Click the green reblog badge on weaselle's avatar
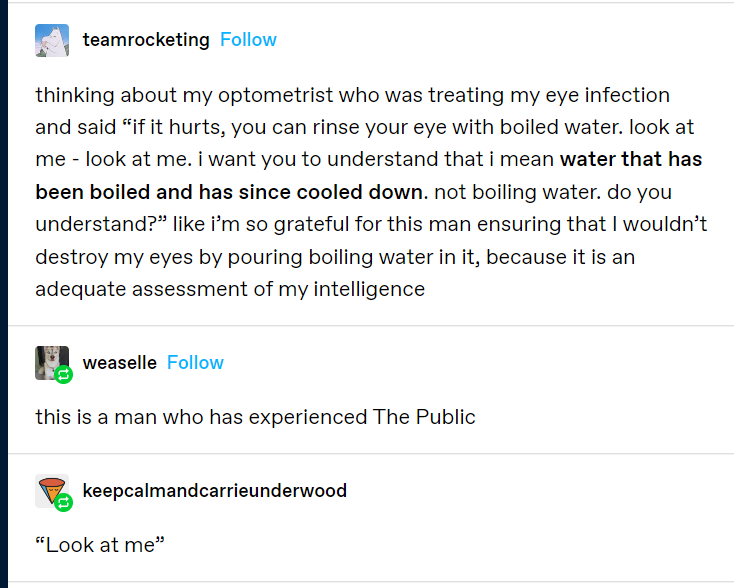 point(64,375)
